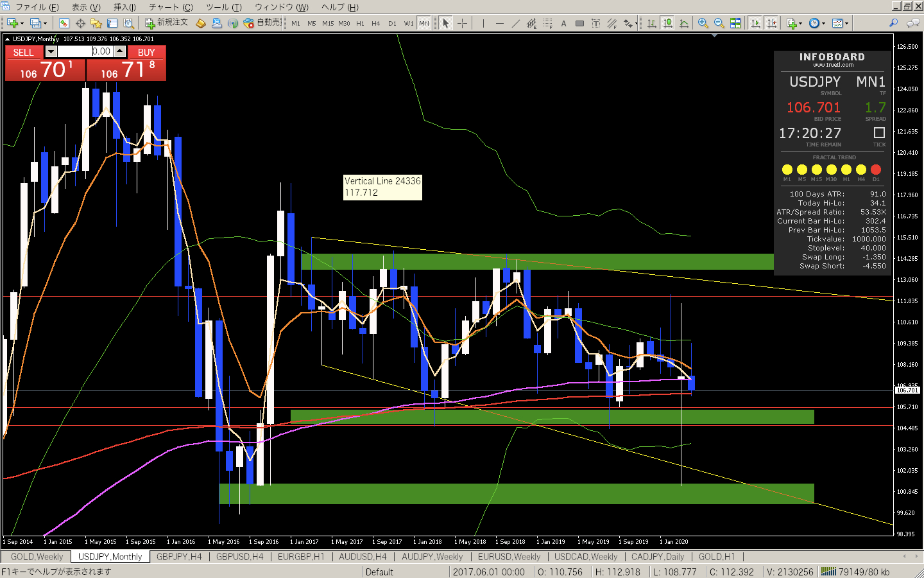Select the H4 timeframe button

(x=376, y=23)
